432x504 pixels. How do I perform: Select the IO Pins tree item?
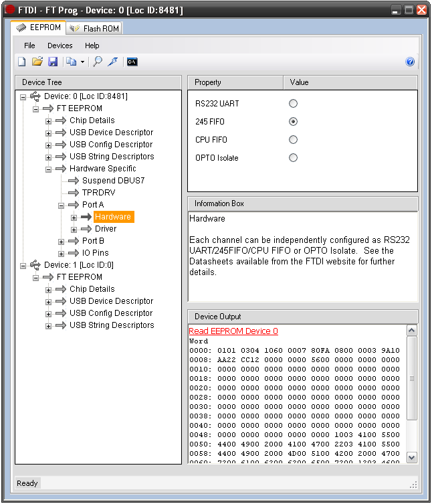click(x=96, y=253)
